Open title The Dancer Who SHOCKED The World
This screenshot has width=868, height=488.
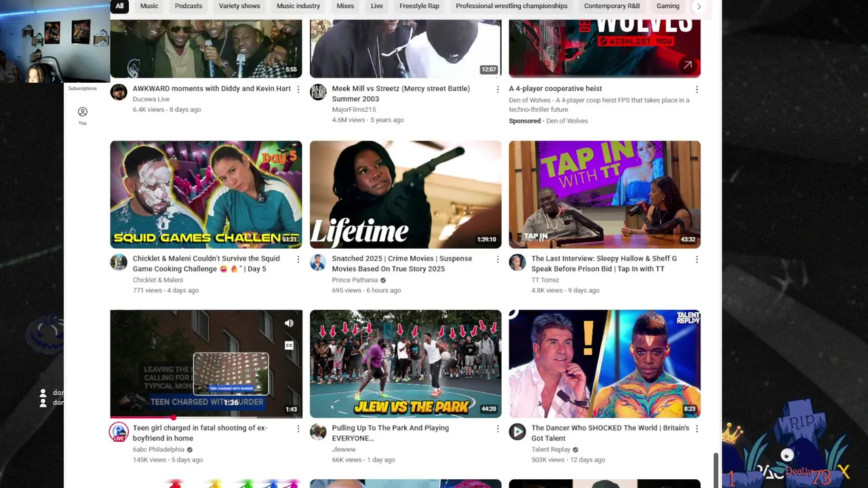pos(610,433)
